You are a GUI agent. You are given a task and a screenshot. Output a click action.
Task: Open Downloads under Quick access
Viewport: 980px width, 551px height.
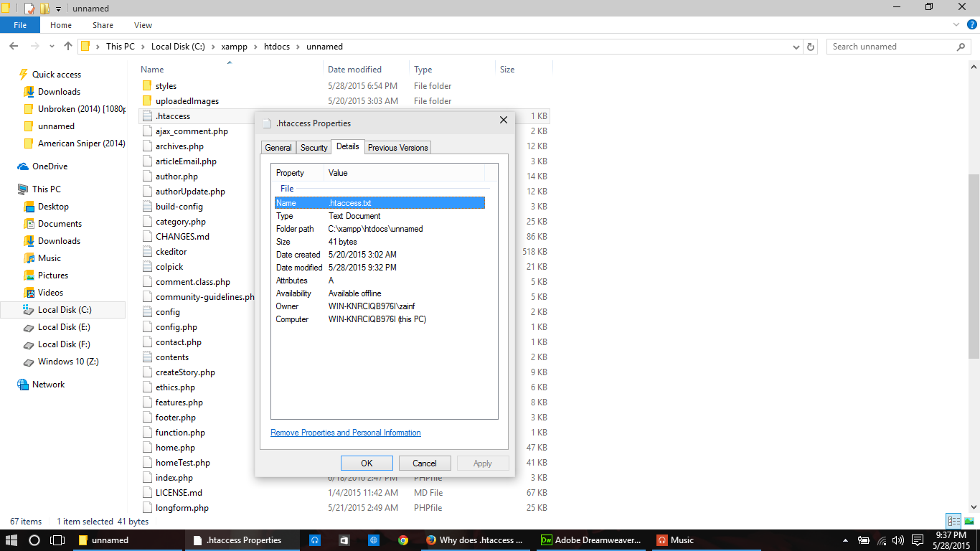pos(59,92)
